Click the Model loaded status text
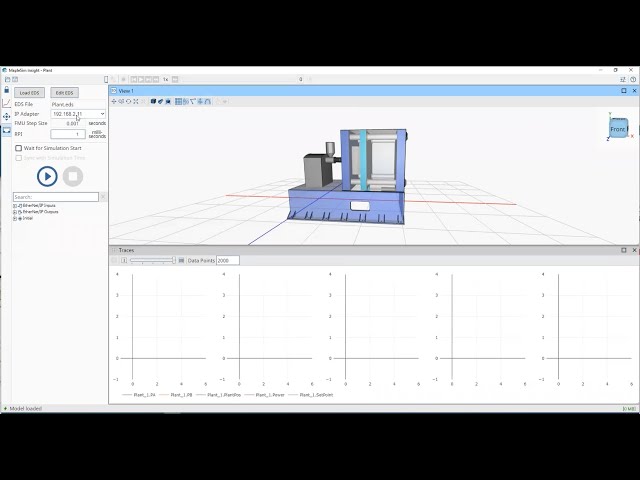This screenshot has height=480, width=640. [x=25, y=408]
